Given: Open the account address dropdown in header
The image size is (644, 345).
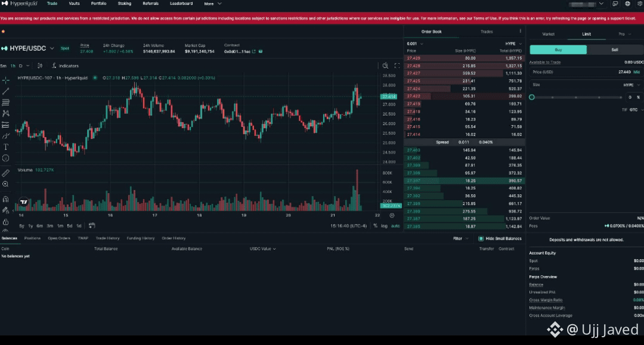Looking at the screenshot, I should click(x=586, y=4).
